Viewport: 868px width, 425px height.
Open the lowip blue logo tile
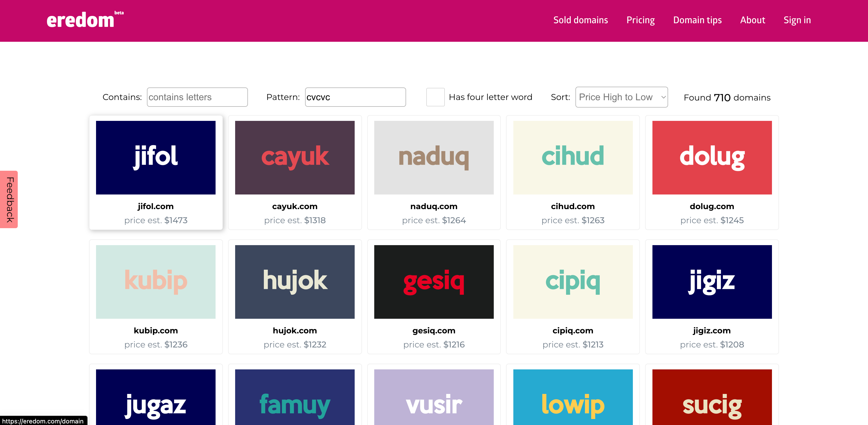click(573, 398)
